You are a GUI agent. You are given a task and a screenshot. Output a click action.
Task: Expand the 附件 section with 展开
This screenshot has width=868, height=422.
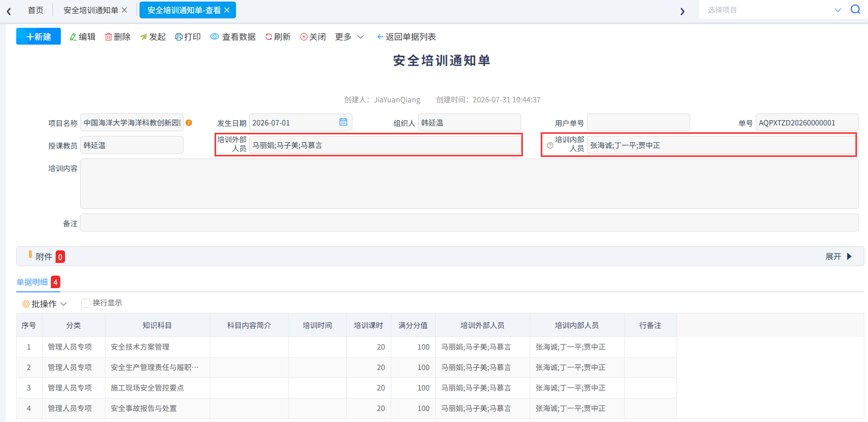839,257
